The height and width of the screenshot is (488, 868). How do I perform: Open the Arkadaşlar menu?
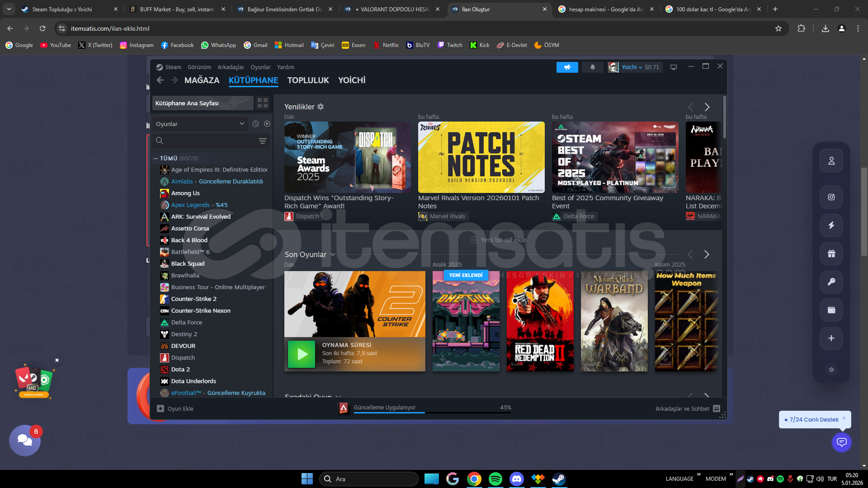(231, 67)
